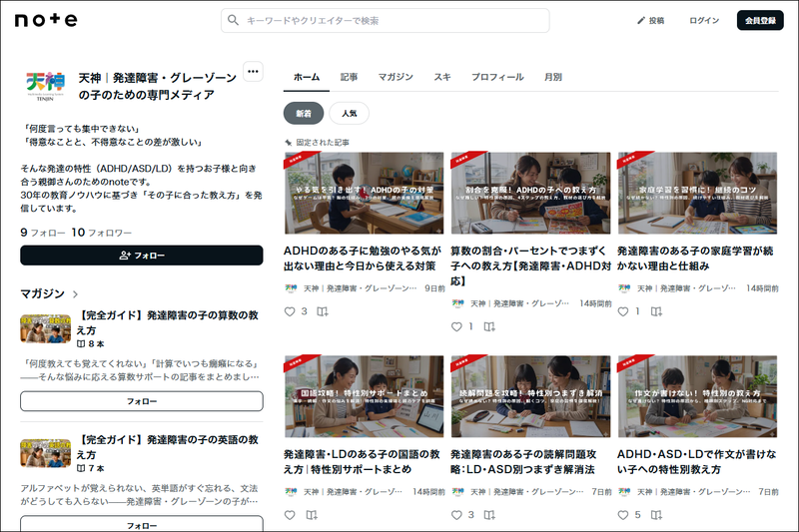Click author avatar under 読解問題攻略 article
The image size is (799, 532).
[457, 492]
